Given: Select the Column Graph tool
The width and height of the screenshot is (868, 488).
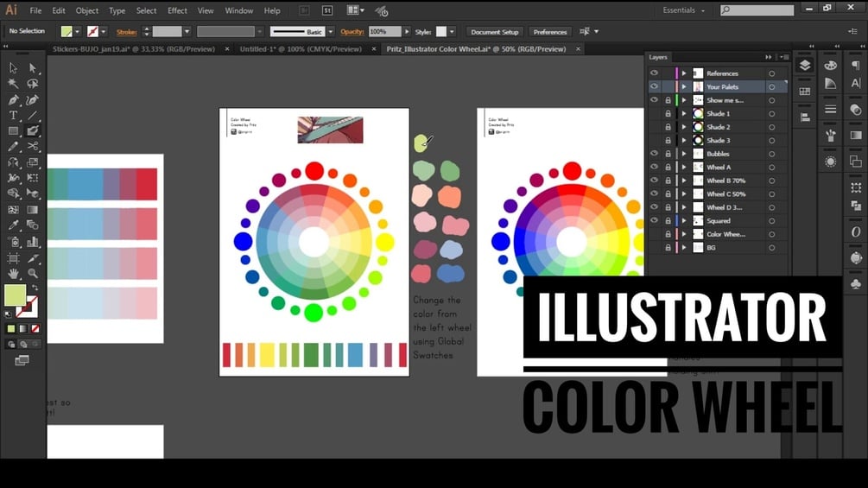Looking at the screenshot, I should [33, 242].
